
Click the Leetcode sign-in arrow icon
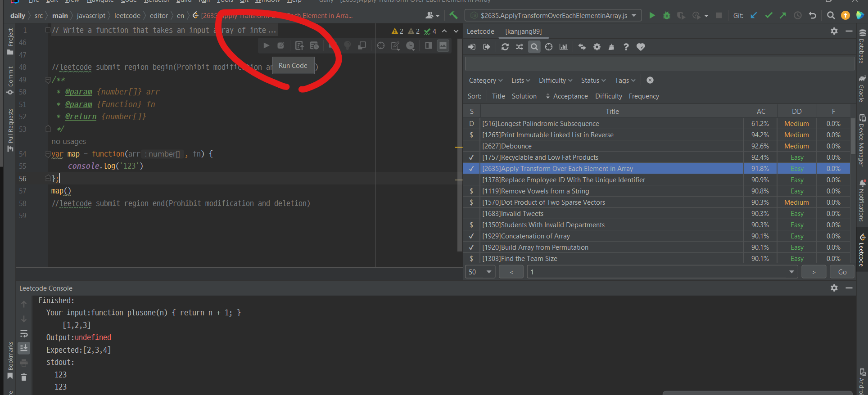point(472,47)
